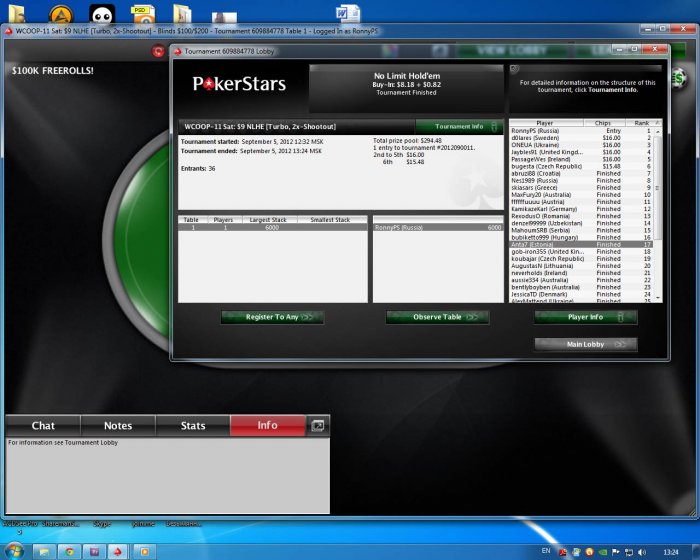Screen dimensions: 700x560
Task: Select the Table 1 row in the tables list
Action: tap(273, 227)
